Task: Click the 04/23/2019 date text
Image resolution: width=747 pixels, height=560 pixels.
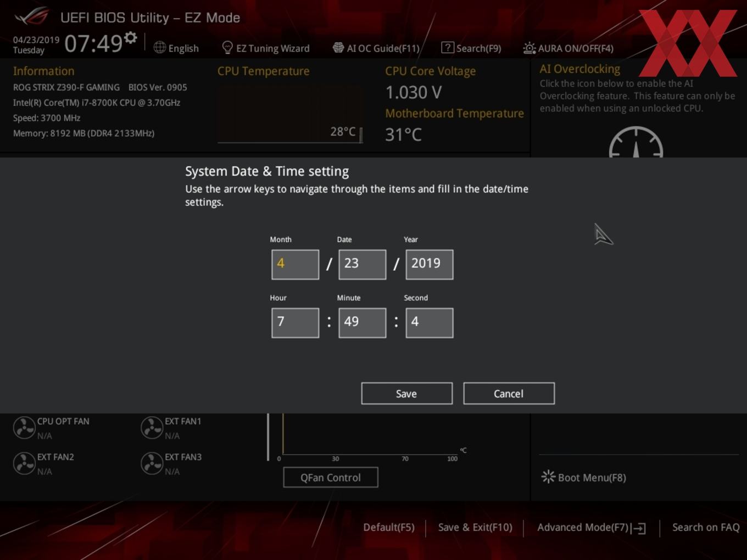Action: pyautogui.click(x=36, y=40)
